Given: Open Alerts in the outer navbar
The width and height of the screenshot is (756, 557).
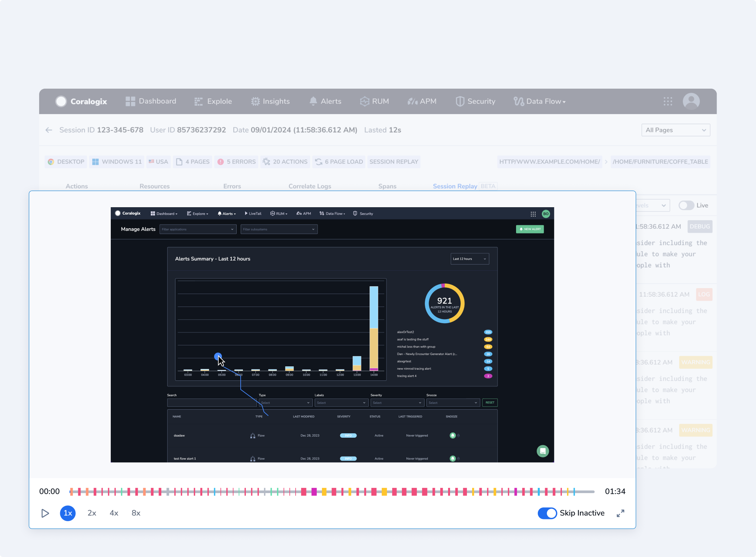Looking at the screenshot, I should pos(325,101).
